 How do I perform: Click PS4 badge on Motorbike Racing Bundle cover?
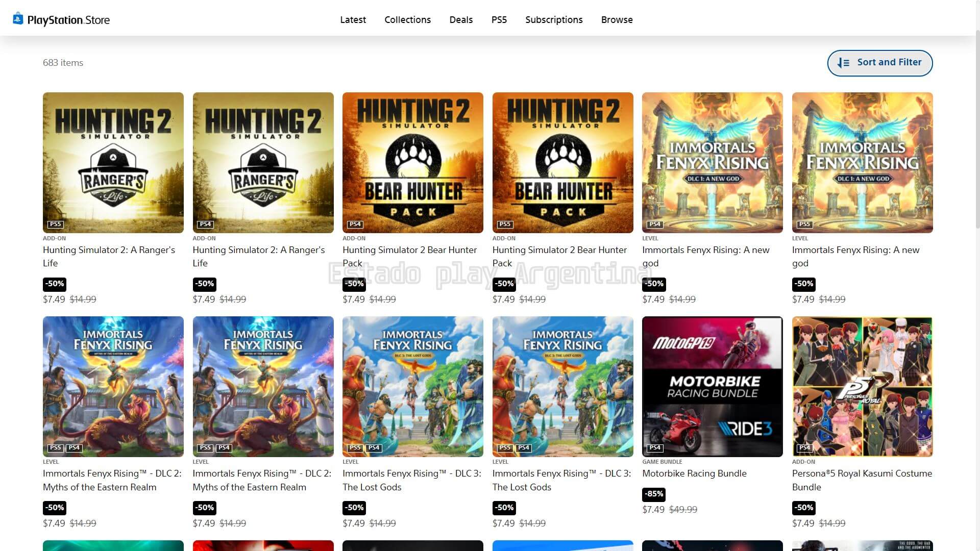[x=655, y=448]
